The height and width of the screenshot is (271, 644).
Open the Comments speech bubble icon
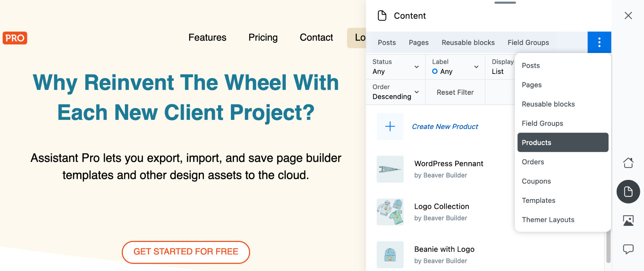tap(628, 249)
